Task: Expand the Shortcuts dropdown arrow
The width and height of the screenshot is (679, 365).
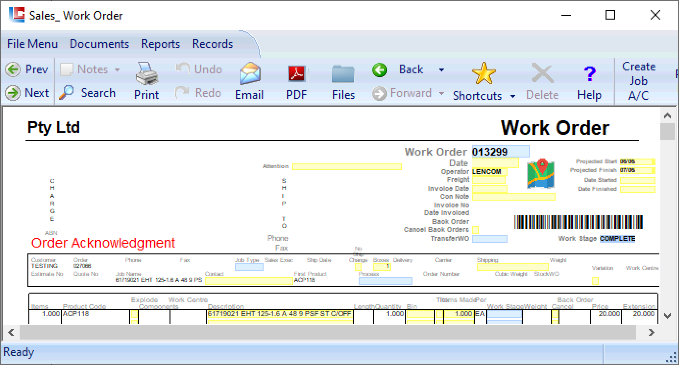Action: click(513, 96)
